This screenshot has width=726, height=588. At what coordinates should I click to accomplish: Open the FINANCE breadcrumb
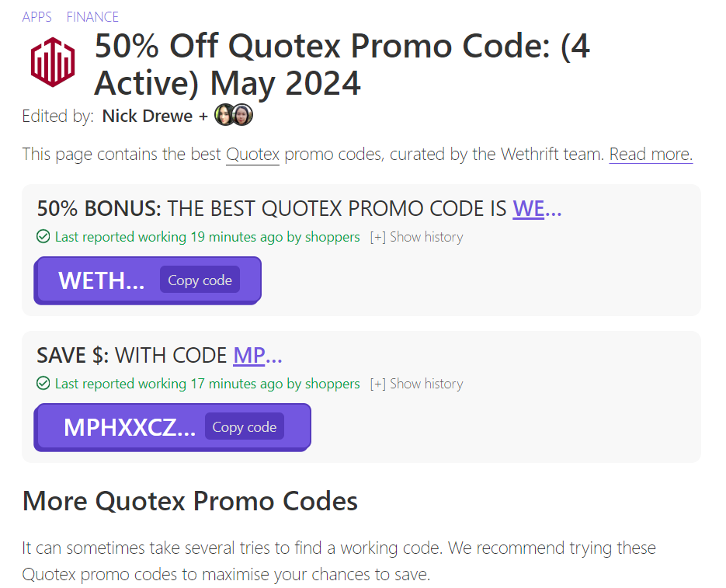pyautogui.click(x=92, y=17)
